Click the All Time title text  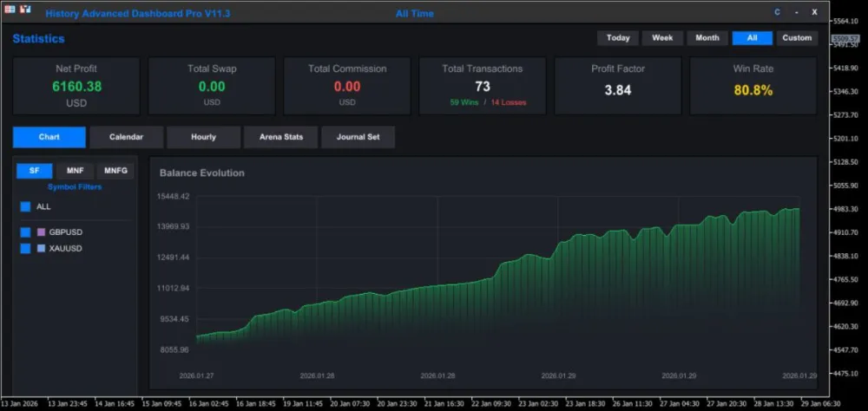tap(415, 14)
